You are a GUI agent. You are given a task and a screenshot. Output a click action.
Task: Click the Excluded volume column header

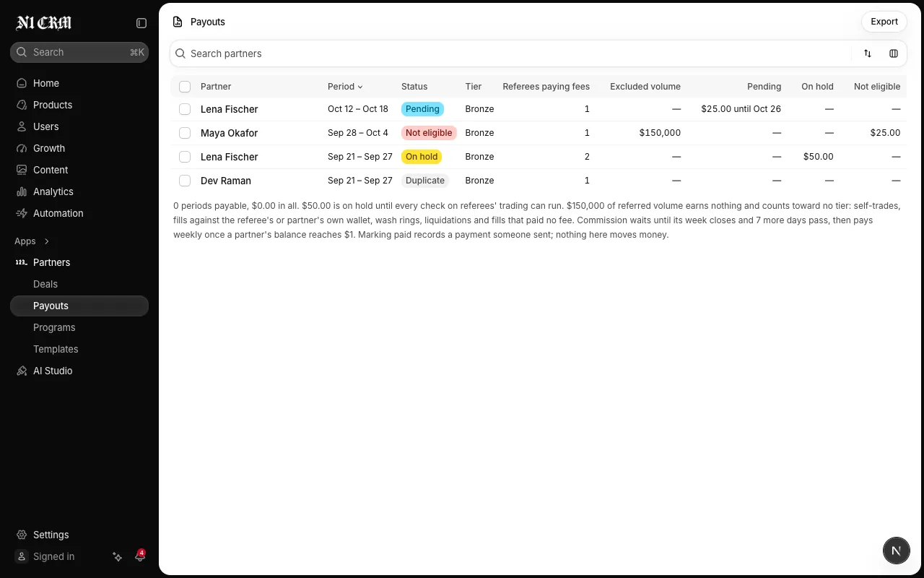pyautogui.click(x=645, y=87)
